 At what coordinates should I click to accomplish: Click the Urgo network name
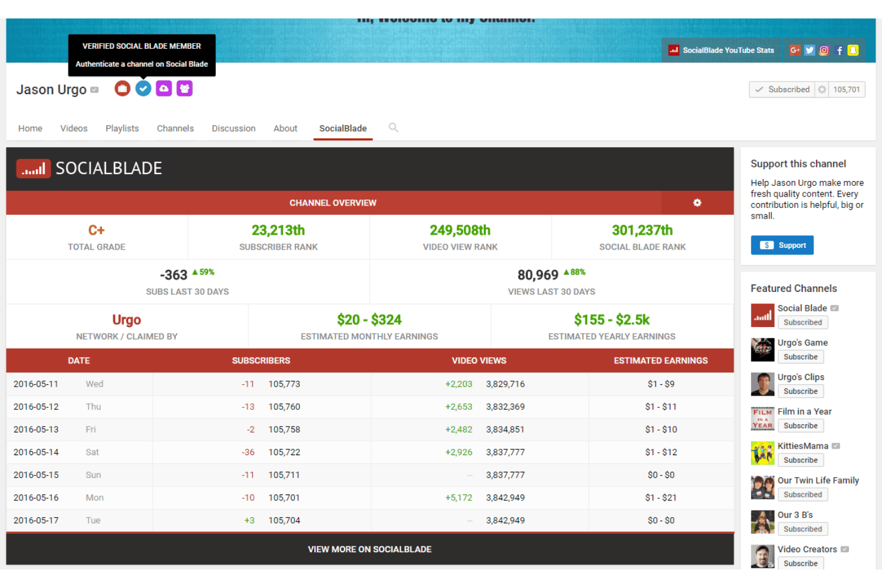127,320
